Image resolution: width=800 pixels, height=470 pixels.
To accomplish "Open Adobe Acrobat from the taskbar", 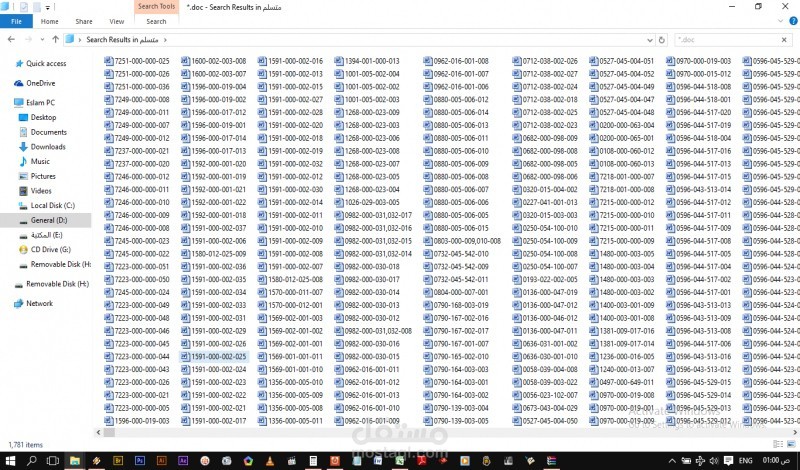I will (x=421, y=461).
